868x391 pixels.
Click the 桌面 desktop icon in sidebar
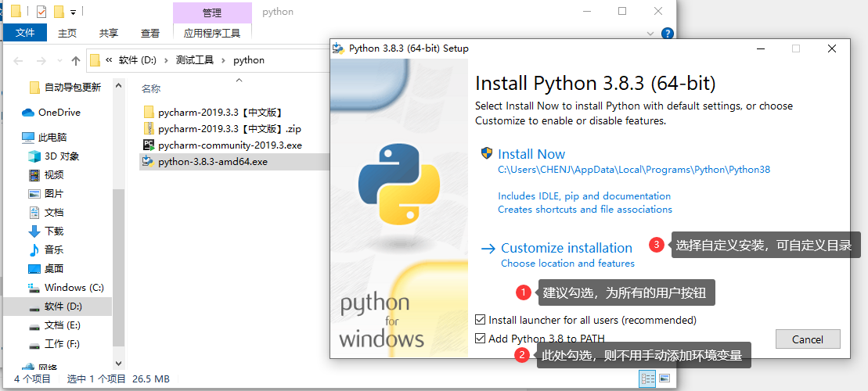coord(35,269)
